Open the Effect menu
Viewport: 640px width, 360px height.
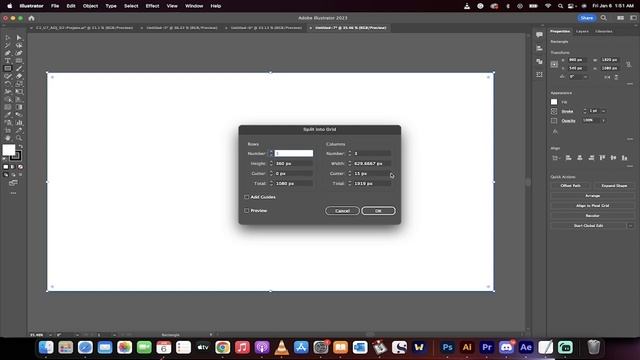click(152, 6)
